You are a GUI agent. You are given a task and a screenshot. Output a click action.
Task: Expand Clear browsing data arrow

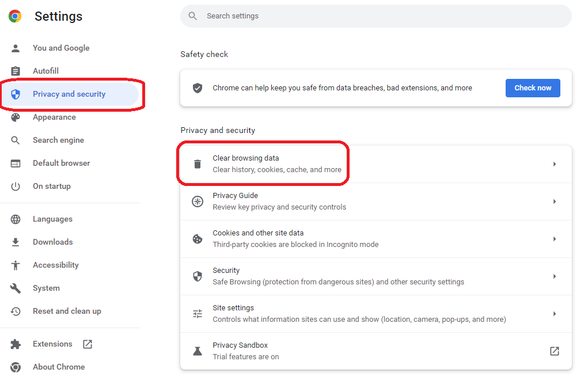tap(554, 164)
